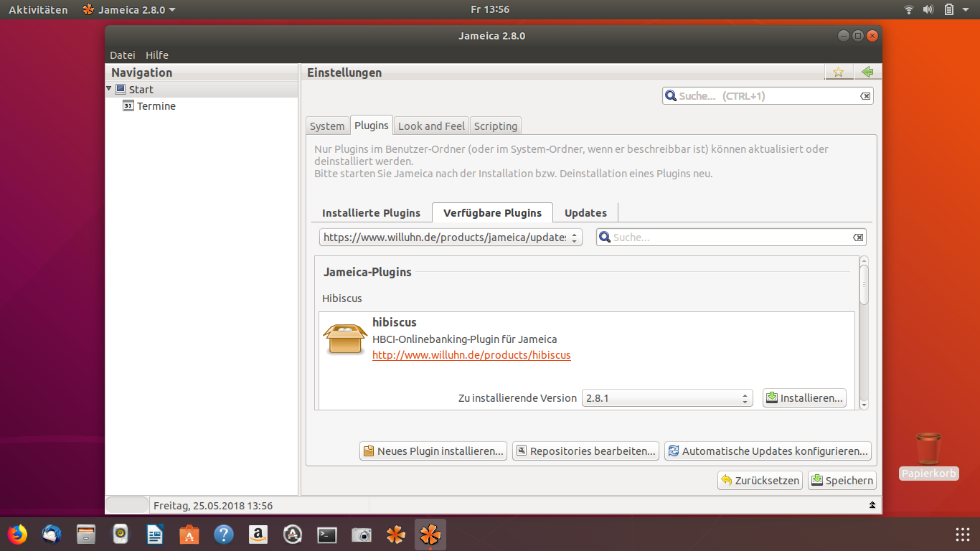The height and width of the screenshot is (551, 980).
Task: Open Amazon from the dock
Action: [258, 534]
